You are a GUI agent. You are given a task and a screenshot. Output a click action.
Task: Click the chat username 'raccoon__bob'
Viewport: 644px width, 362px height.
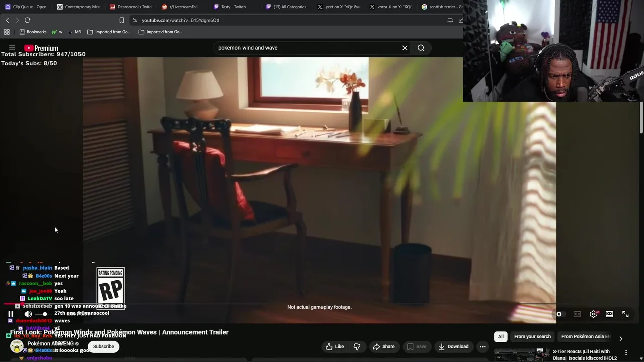35,283
